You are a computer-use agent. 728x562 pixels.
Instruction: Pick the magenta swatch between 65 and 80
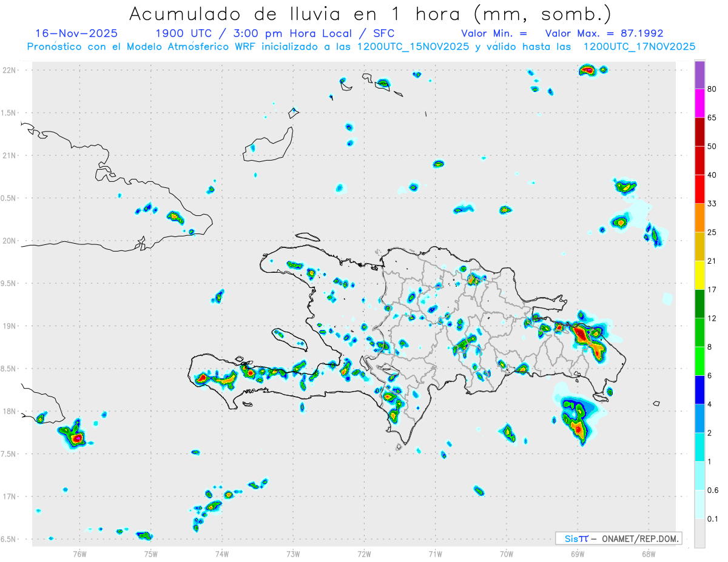[x=699, y=104]
